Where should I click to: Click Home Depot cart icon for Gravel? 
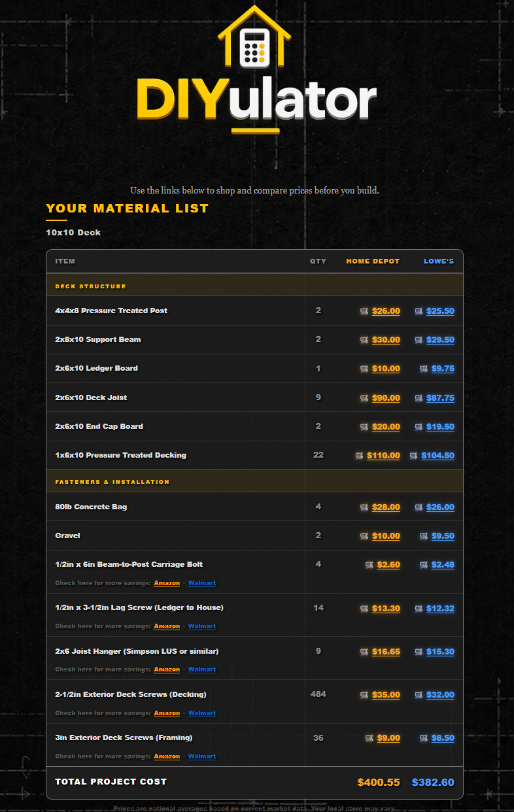(364, 536)
